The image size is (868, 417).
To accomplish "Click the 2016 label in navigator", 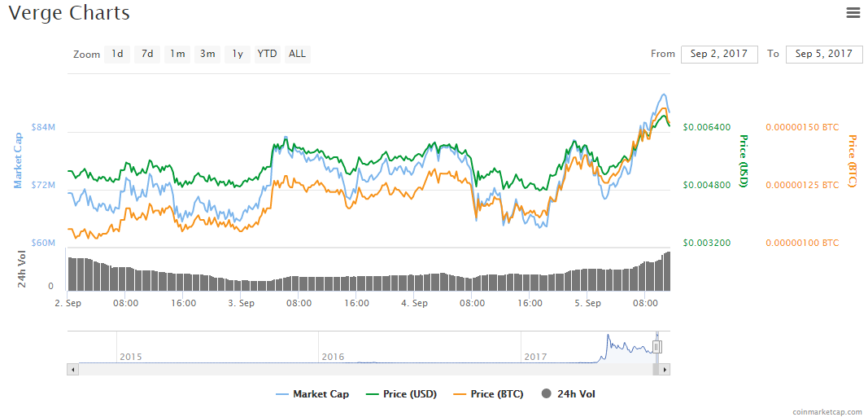I will pyautogui.click(x=333, y=357).
